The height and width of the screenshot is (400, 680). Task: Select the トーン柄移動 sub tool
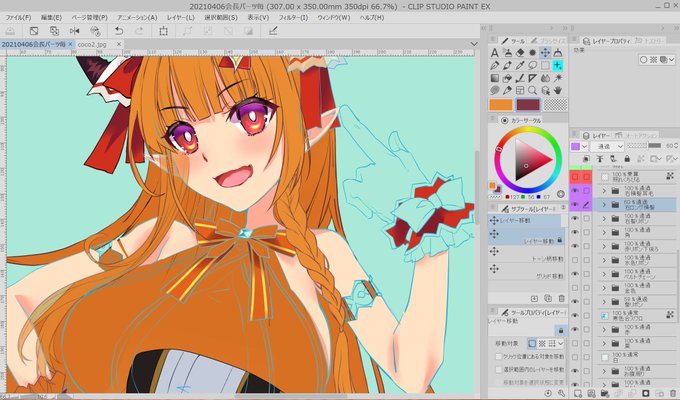pyautogui.click(x=527, y=255)
